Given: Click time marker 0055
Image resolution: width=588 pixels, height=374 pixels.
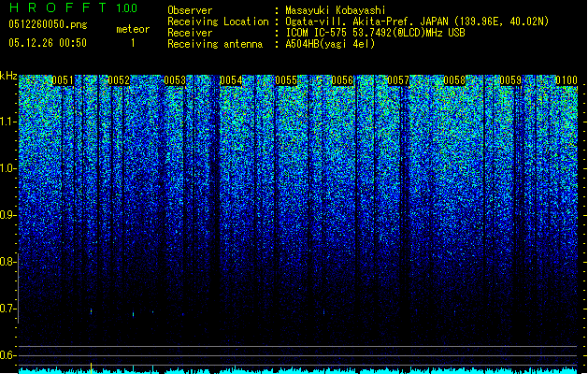Looking at the screenshot, I should coord(286,80).
